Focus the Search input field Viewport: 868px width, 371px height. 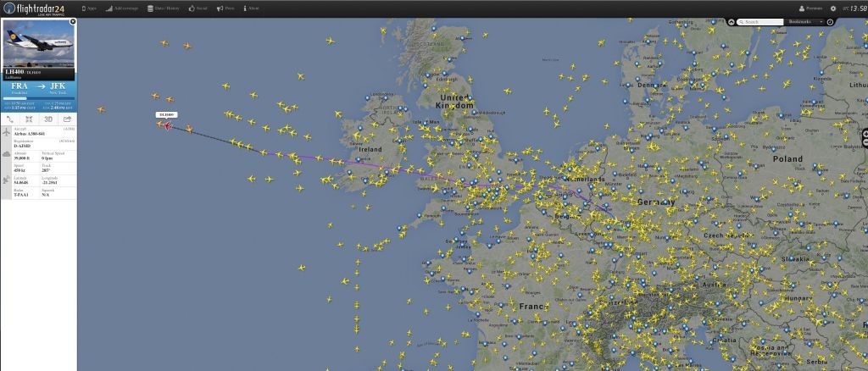point(760,22)
